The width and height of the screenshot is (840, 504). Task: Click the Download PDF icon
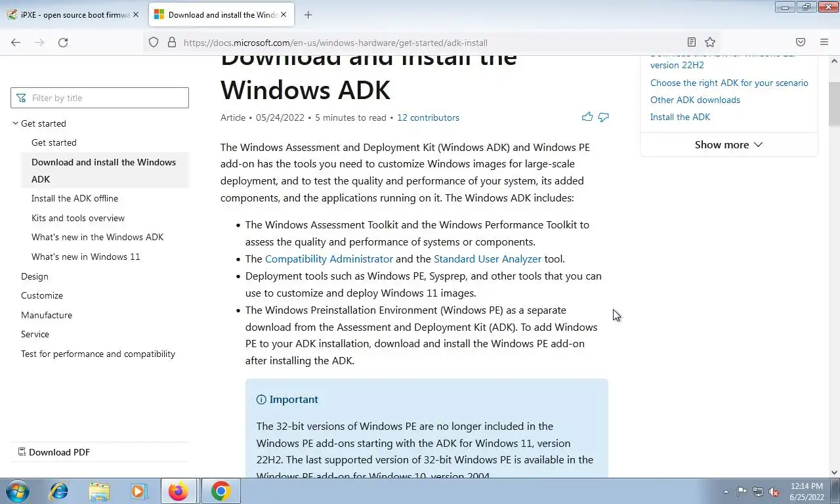[x=22, y=451]
